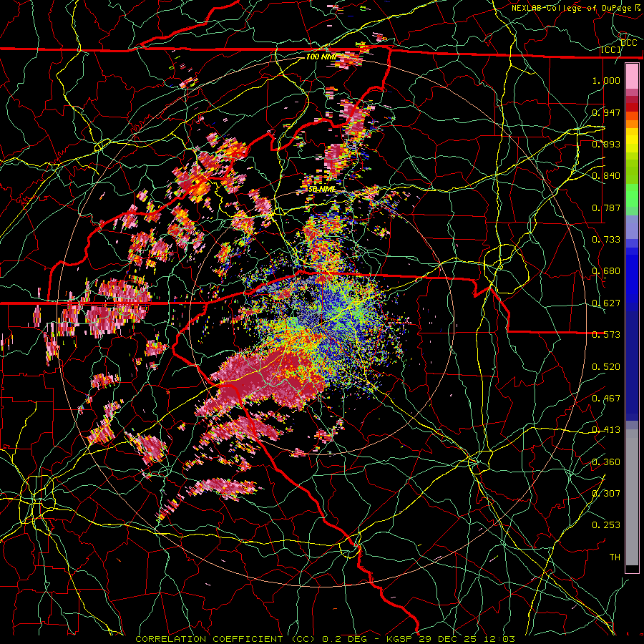
Task: Click the 0.360 legend value
Action: [x=606, y=462]
